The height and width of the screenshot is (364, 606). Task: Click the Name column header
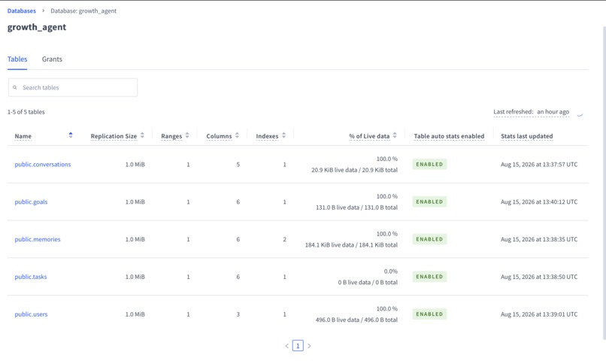23,136
